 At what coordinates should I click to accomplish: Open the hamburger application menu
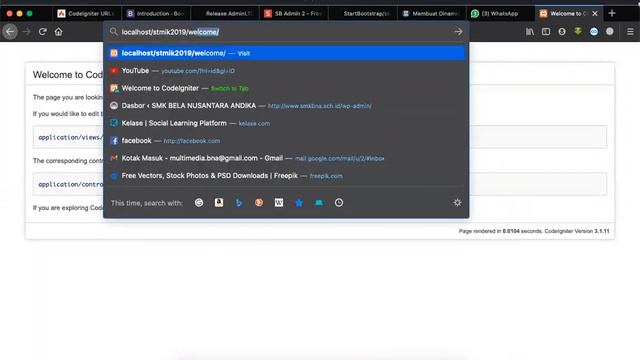tap(630, 31)
